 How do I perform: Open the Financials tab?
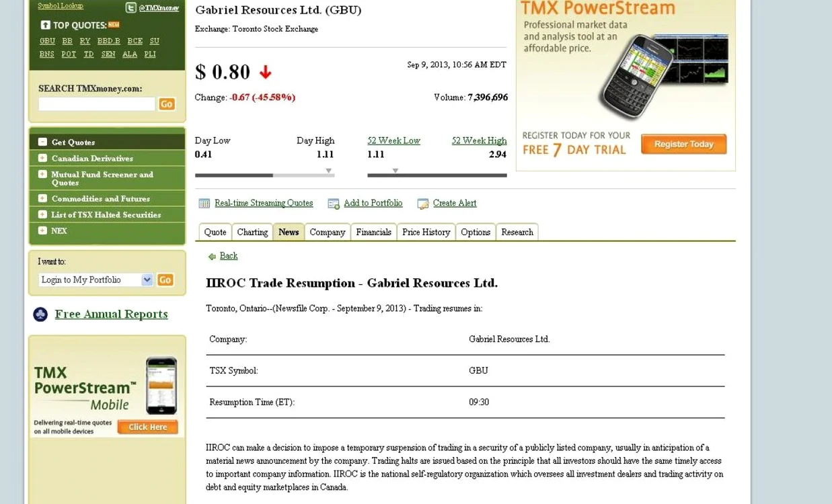[374, 232]
